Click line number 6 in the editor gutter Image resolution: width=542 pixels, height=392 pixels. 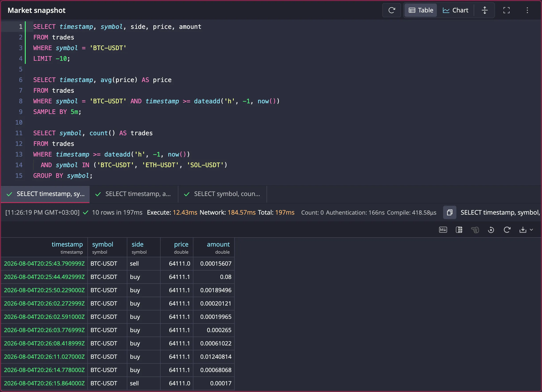tap(21, 80)
